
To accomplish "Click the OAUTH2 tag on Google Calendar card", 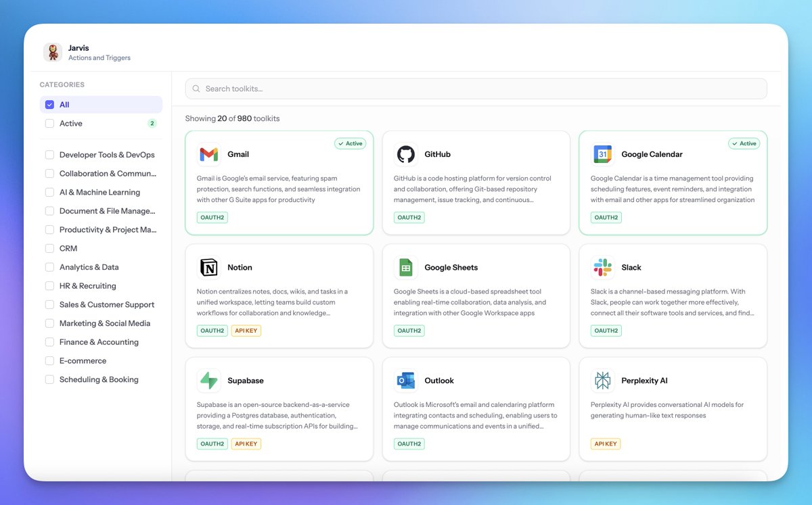I will [606, 218].
